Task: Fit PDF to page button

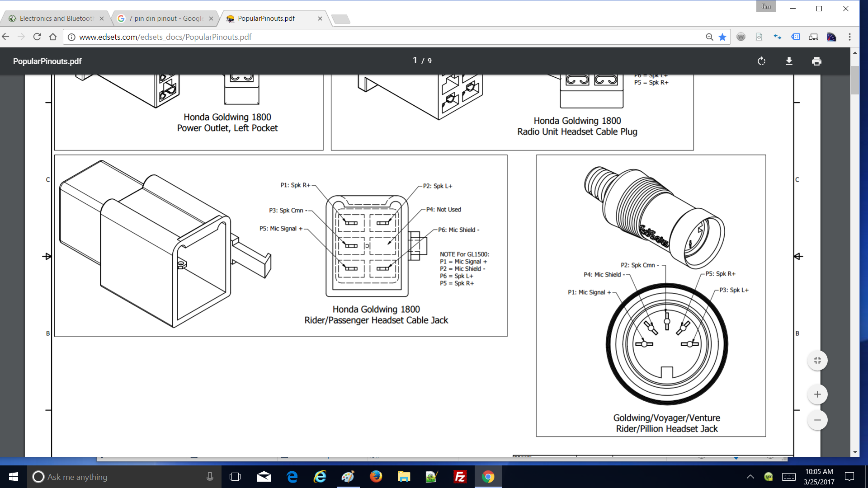Action: pos(817,361)
